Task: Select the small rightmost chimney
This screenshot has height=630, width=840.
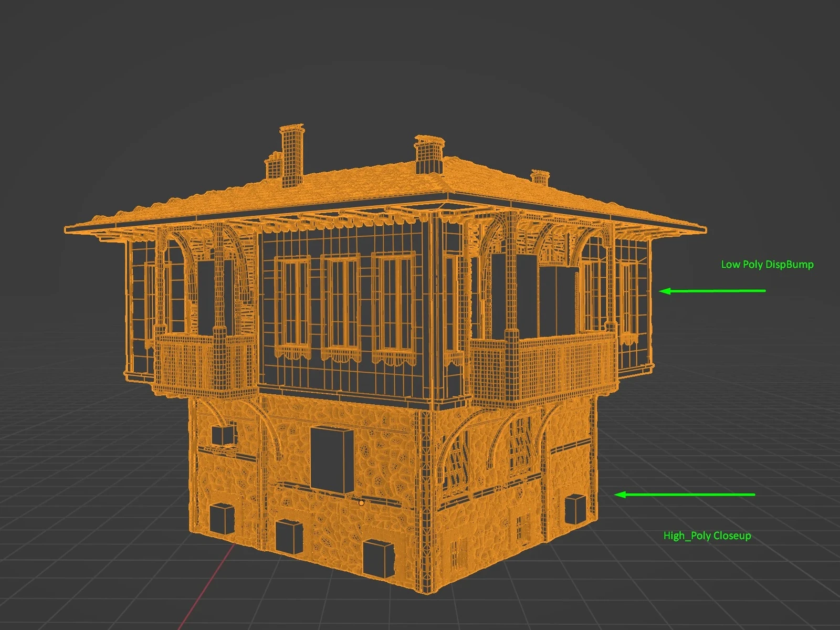Action: click(x=541, y=178)
